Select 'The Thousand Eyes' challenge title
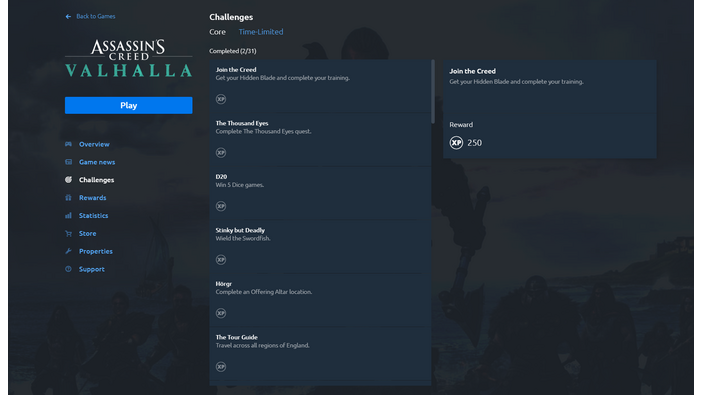 (242, 123)
